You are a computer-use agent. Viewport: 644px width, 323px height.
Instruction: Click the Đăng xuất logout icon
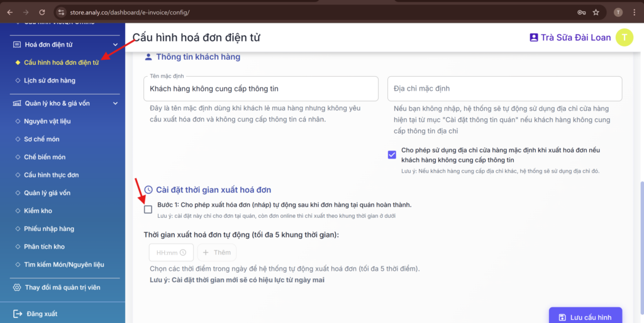click(18, 314)
